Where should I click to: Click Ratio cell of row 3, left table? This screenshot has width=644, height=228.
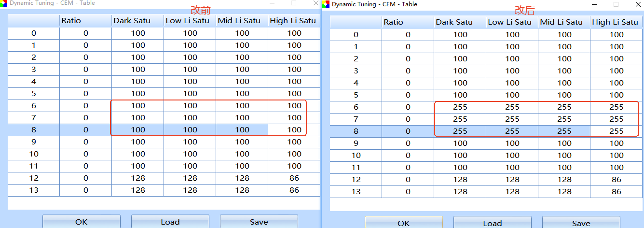(x=86, y=70)
